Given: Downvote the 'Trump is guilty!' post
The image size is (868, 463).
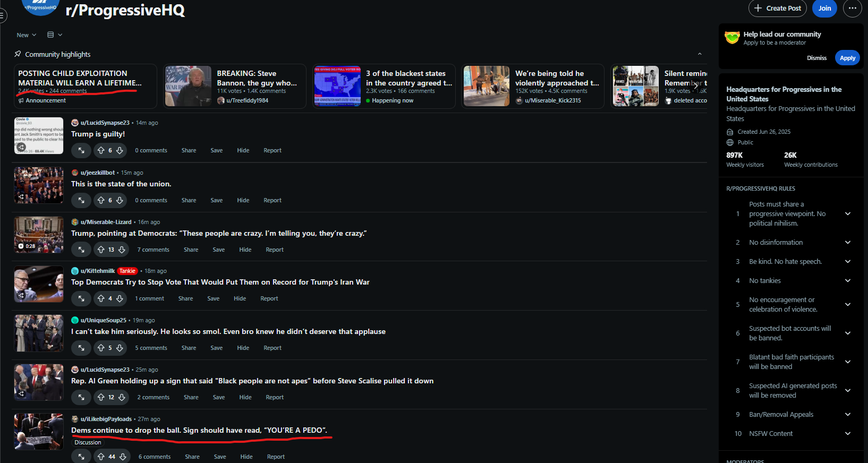Looking at the screenshot, I should click(120, 150).
